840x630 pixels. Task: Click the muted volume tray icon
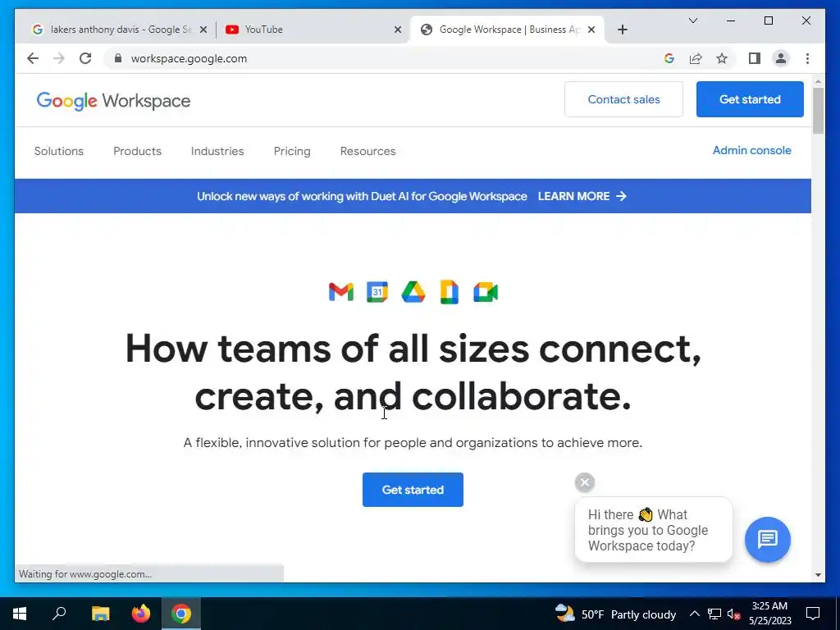733,614
